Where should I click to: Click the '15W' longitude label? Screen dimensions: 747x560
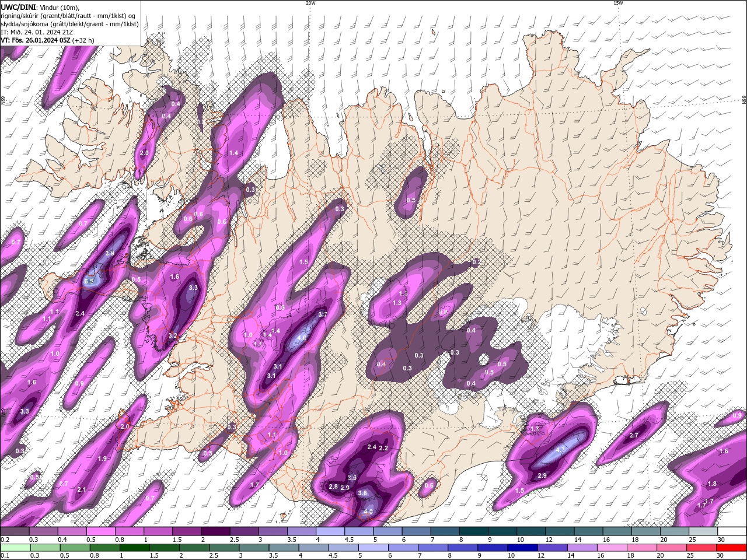pyautogui.click(x=618, y=3)
